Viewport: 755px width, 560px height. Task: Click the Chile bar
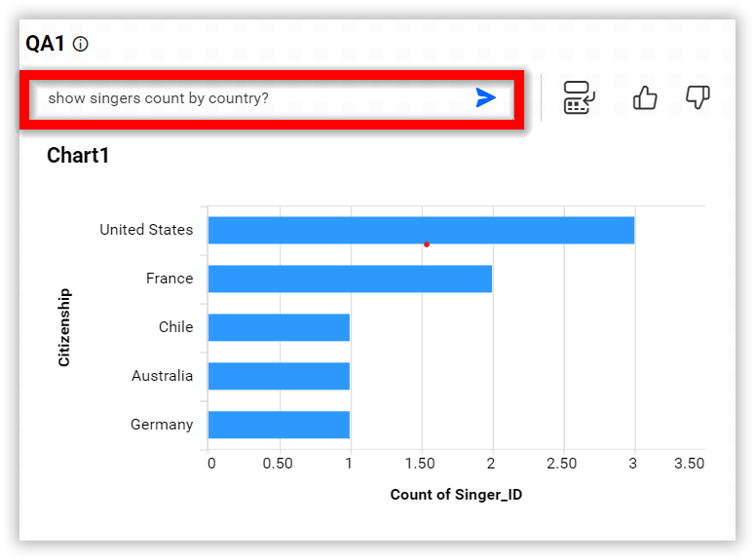[279, 327]
